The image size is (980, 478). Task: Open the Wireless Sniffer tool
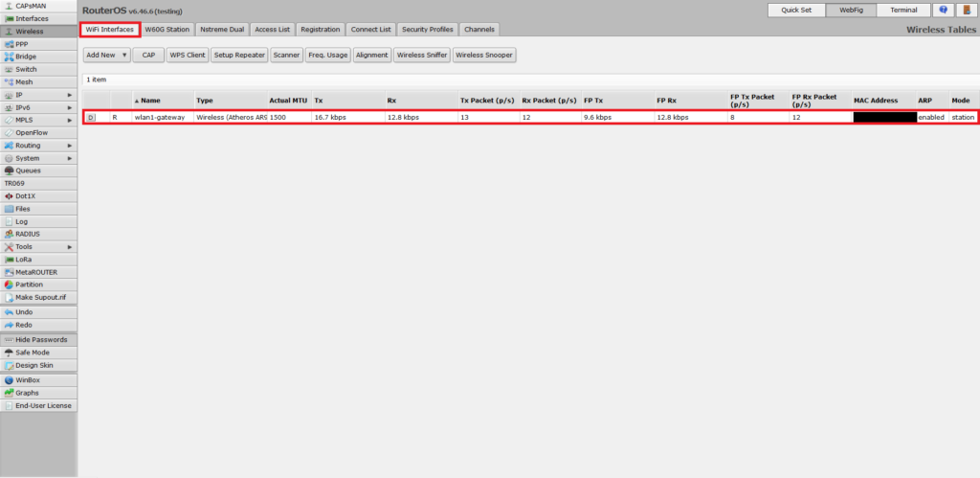tap(422, 55)
